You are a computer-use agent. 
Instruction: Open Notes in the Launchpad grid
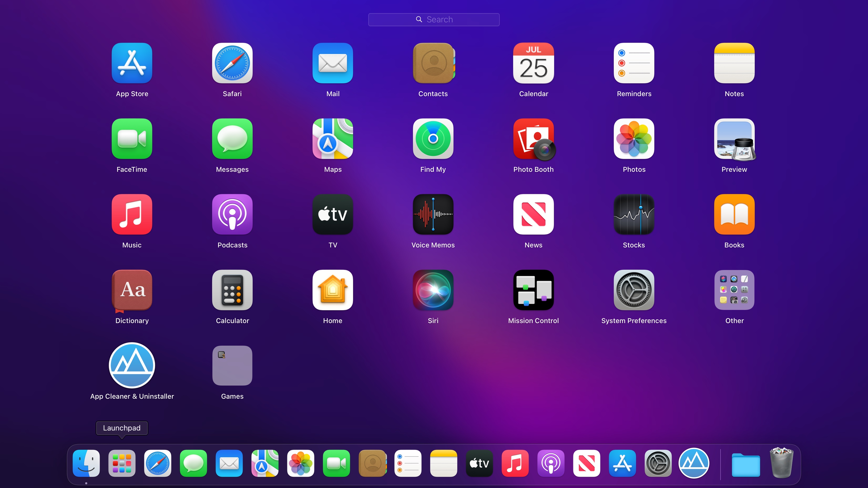[x=734, y=63]
